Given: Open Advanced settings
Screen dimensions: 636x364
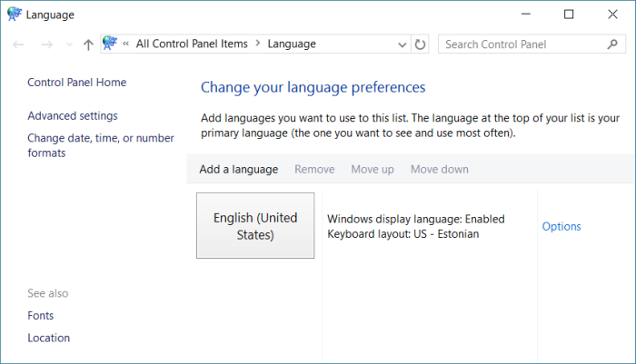Looking at the screenshot, I should pyautogui.click(x=73, y=116).
